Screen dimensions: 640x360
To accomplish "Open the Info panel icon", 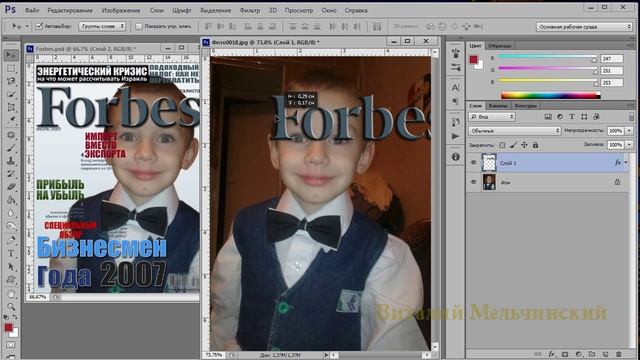I will click(456, 157).
